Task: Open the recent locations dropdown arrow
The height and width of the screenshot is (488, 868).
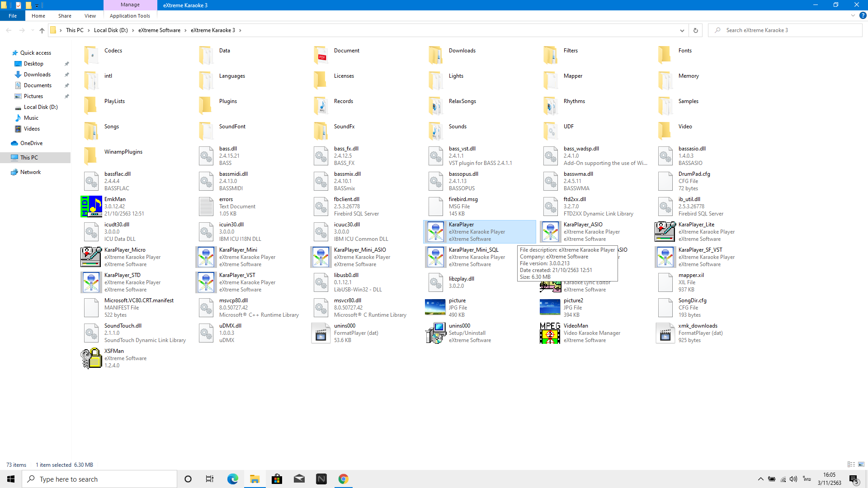Action: point(32,30)
